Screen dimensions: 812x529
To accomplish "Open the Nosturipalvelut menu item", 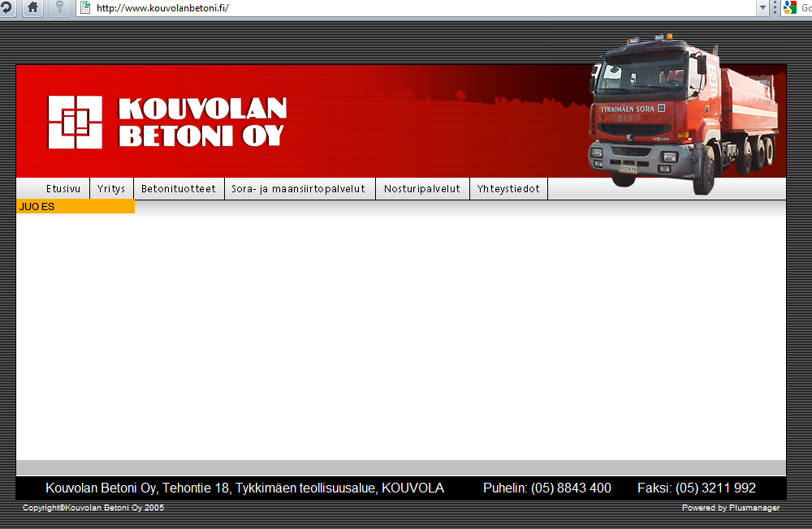I will point(422,189).
